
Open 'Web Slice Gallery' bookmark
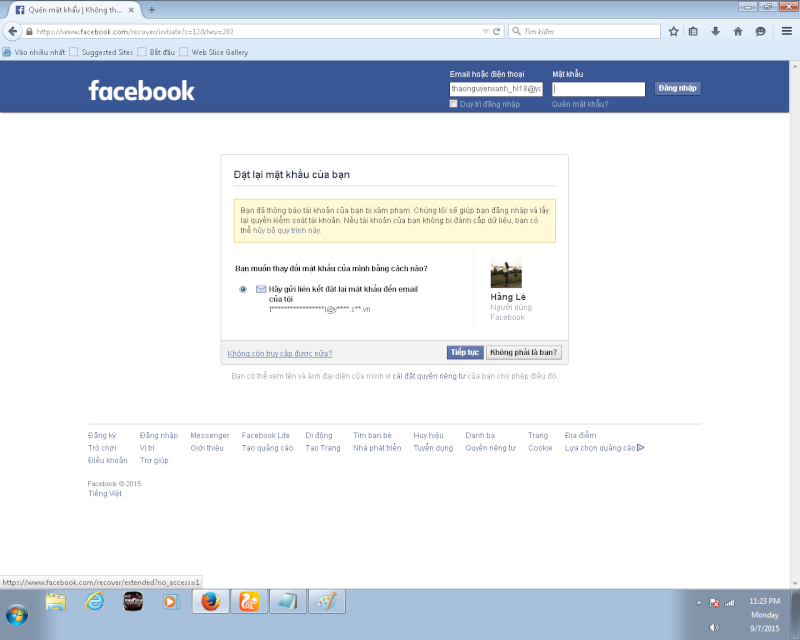coord(214,52)
